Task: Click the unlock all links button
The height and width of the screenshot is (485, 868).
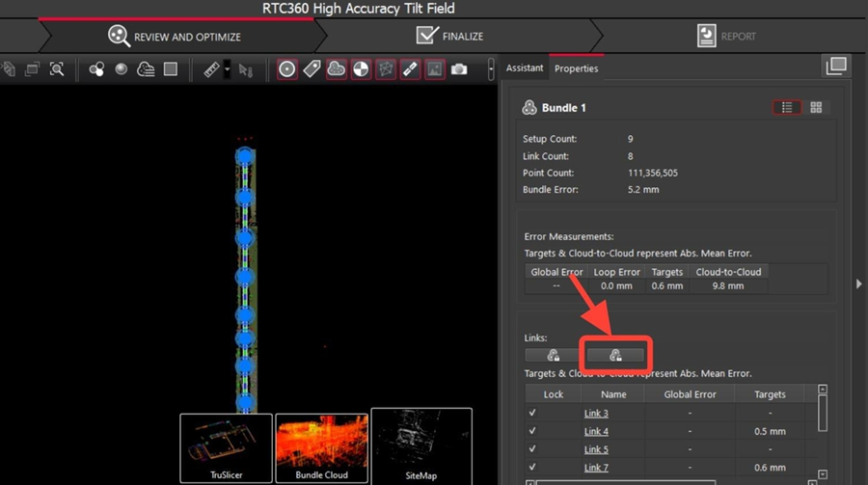Action: 616,355
